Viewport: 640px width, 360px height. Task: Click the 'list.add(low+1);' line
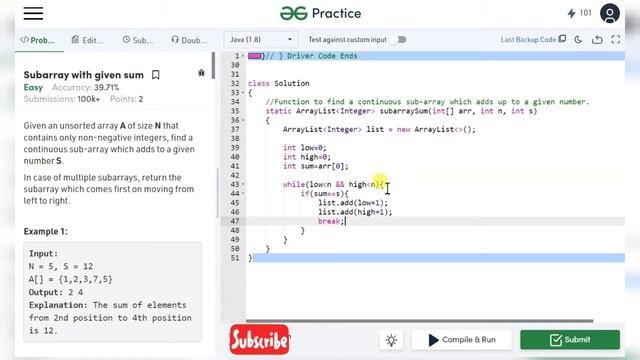point(353,203)
